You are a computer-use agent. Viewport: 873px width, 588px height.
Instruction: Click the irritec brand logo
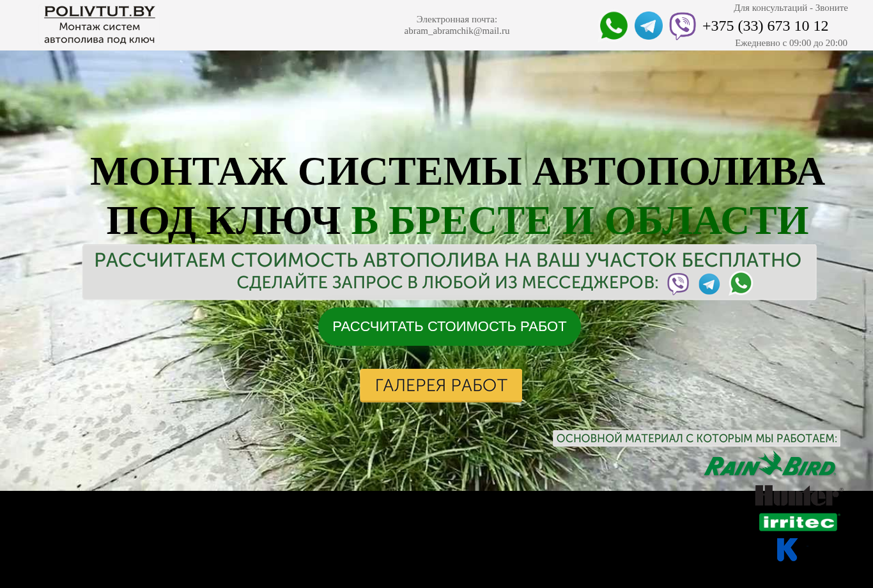(x=798, y=522)
